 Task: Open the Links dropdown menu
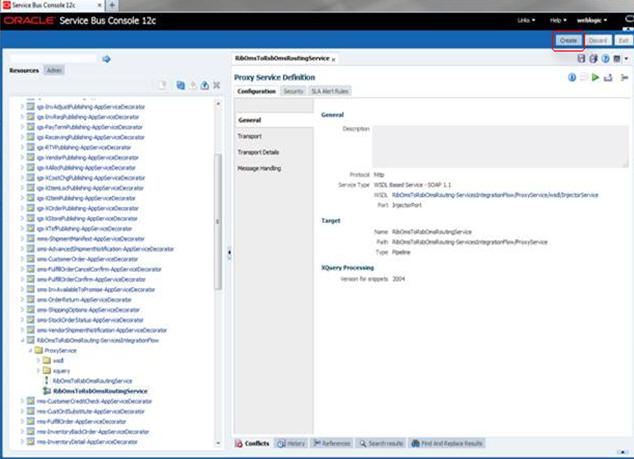coord(526,20)
